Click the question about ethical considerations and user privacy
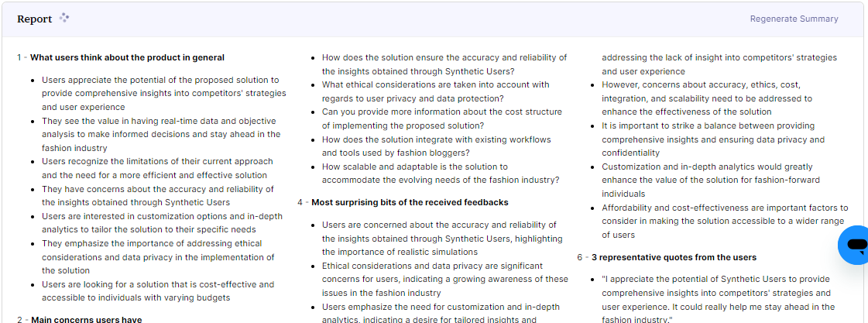868x323 pixels. 436,91
